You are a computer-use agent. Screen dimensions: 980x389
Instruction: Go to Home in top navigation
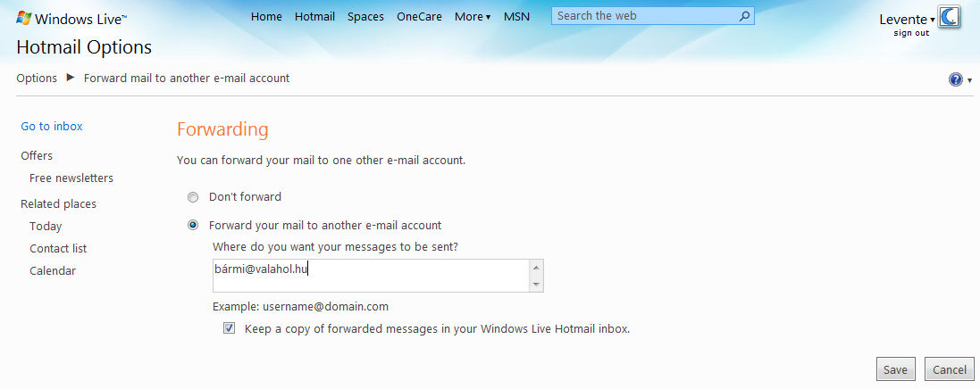[266, 17]
